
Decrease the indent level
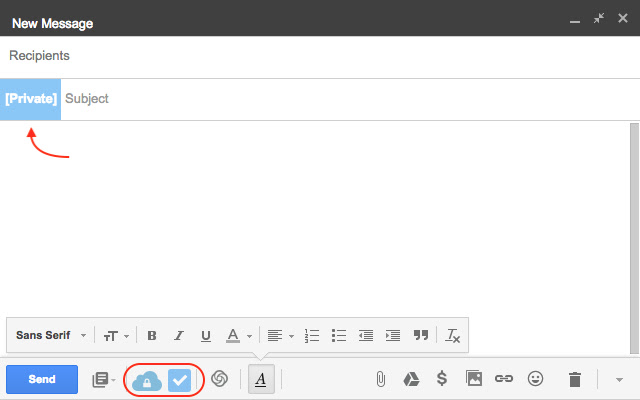[x=366, y=336]
